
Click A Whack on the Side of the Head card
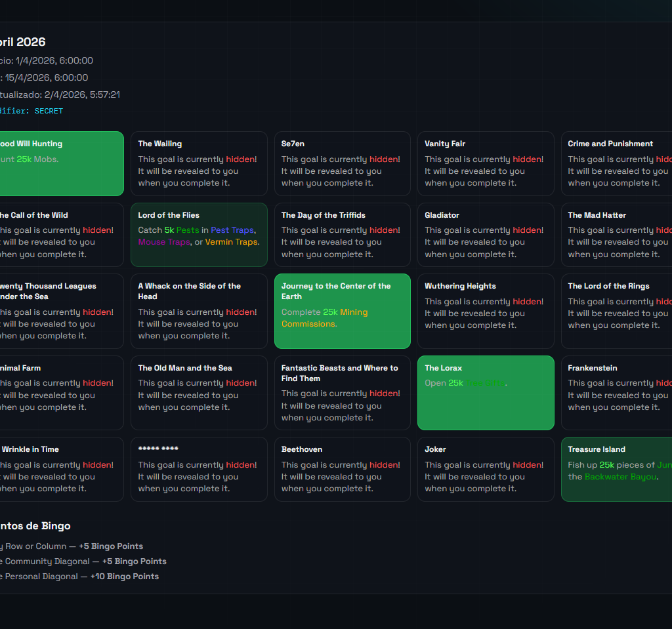(x=199, y=311)
